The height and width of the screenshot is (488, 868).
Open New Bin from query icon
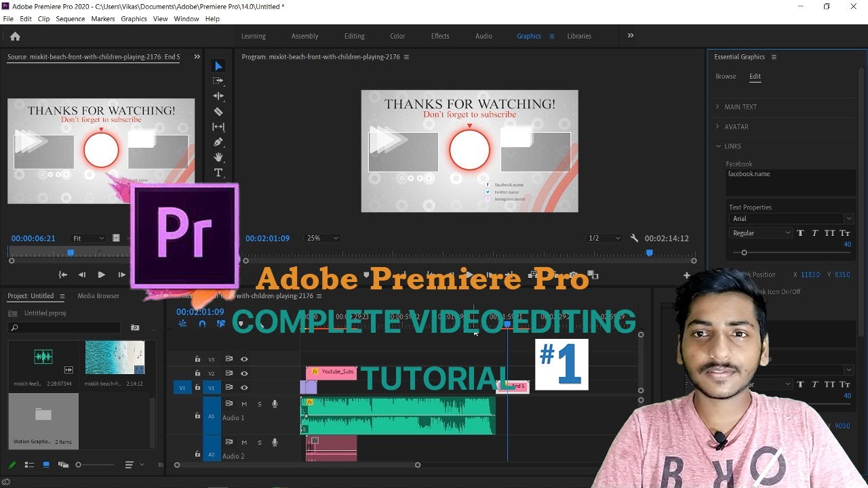135,327
